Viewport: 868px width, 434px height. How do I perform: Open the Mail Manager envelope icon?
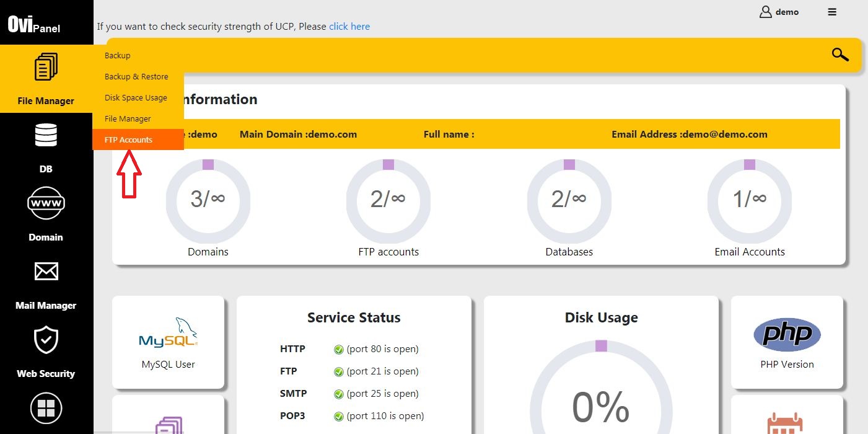point(46,272)
